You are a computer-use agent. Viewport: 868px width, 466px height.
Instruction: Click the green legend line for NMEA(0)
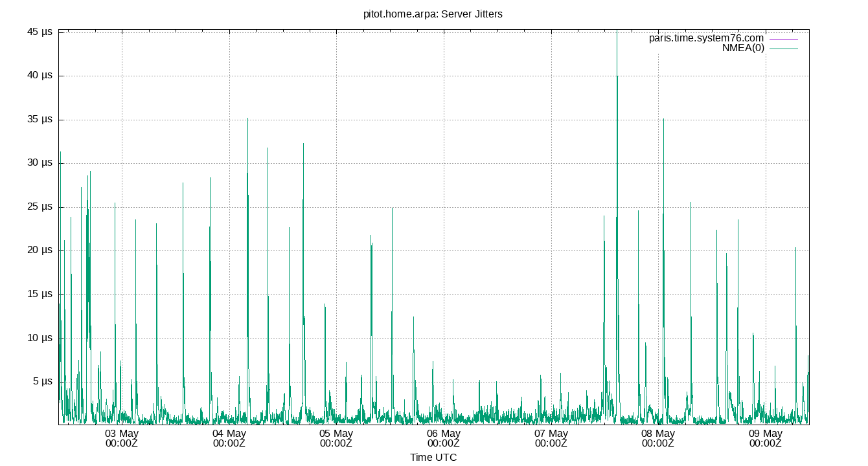click(784, 49)
